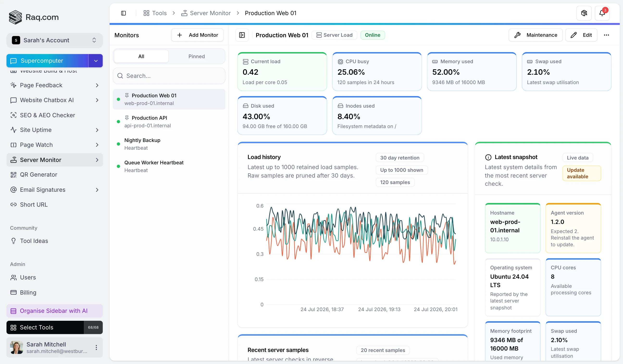The width and height of the screenshot is (623, 364).
Task: Go to Server Monitor breadcrumb
Action: coord(206,13)
